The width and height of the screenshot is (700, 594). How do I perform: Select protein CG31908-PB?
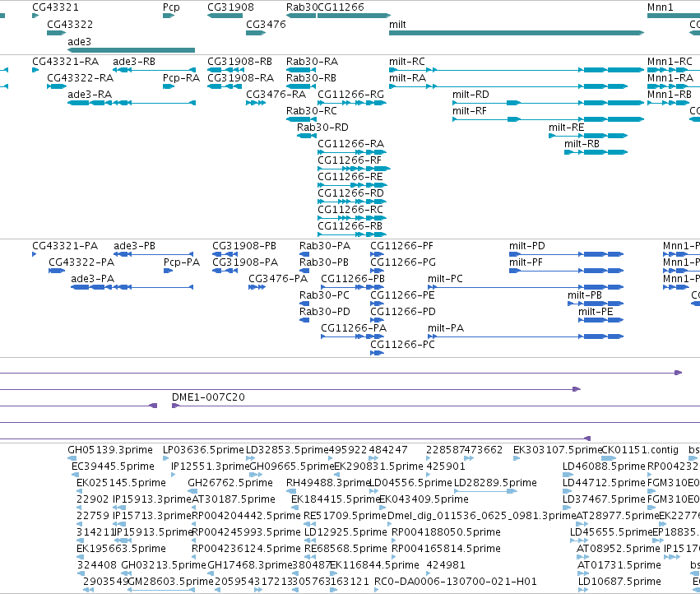tap(225, 254)
